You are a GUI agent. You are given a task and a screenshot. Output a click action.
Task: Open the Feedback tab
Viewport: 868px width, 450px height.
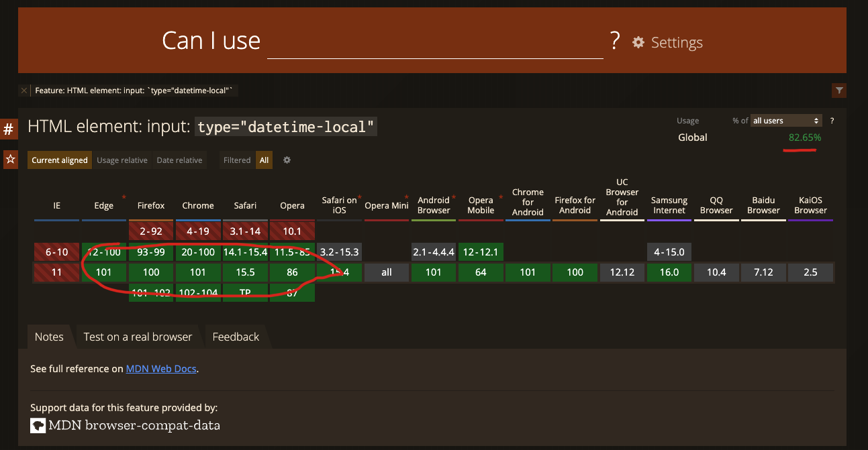tap(236, 337)
